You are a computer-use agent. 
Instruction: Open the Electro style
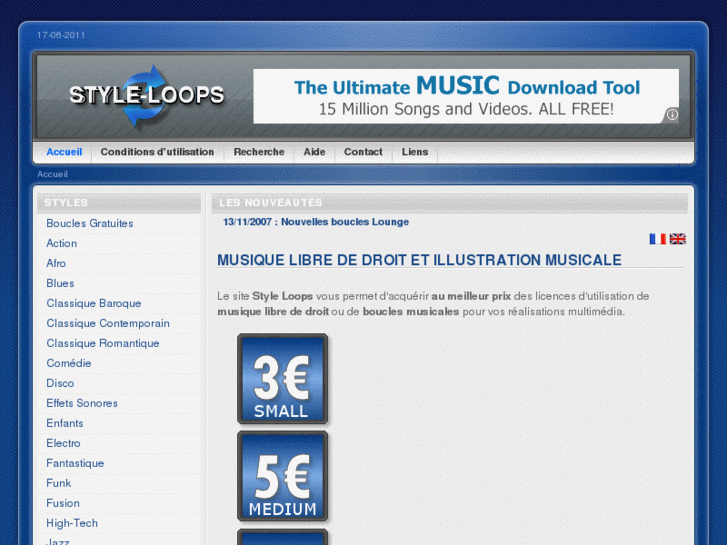point(63,443)
